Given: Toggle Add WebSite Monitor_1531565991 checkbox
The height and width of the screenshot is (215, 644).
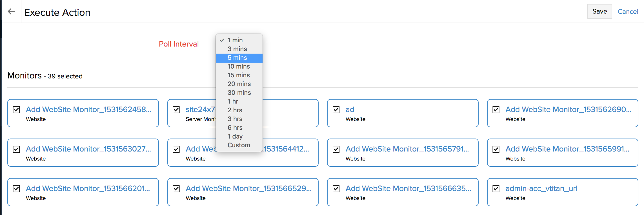Looking at the screenshot, I should click(496, 149).
